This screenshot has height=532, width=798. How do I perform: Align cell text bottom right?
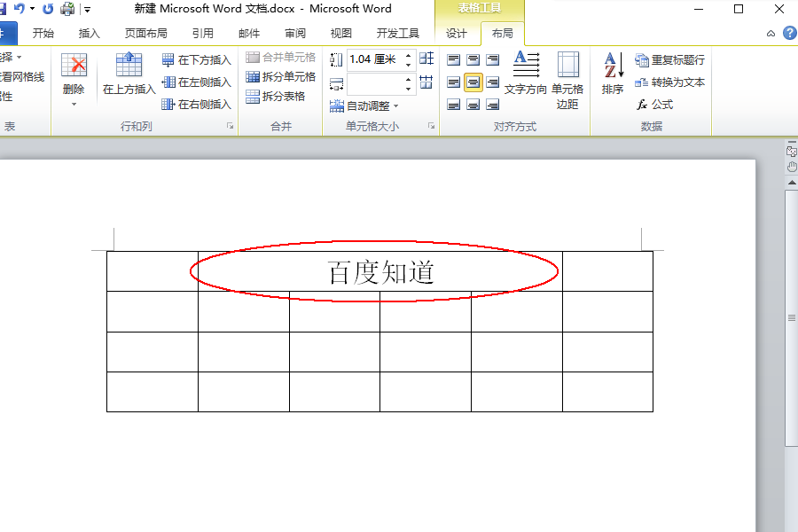493,105
